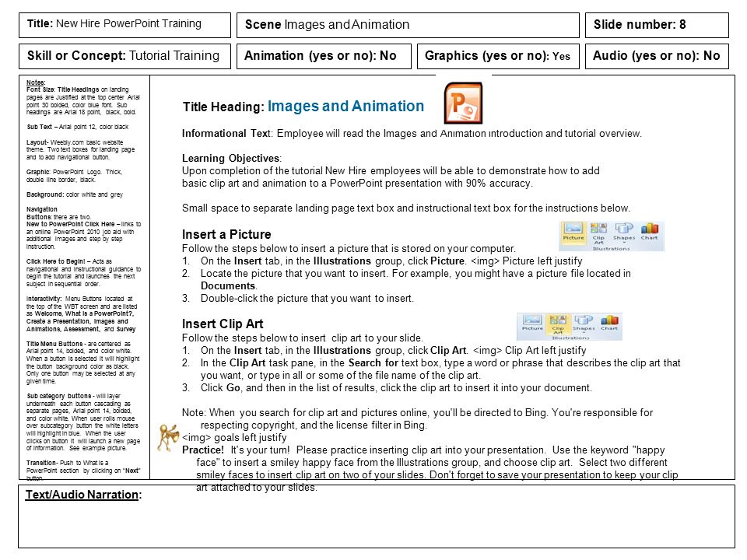Click the bold word 'Documents' in step 2
Image resolution: width=747 pixels, height=560 pixels.
[228, 285]
